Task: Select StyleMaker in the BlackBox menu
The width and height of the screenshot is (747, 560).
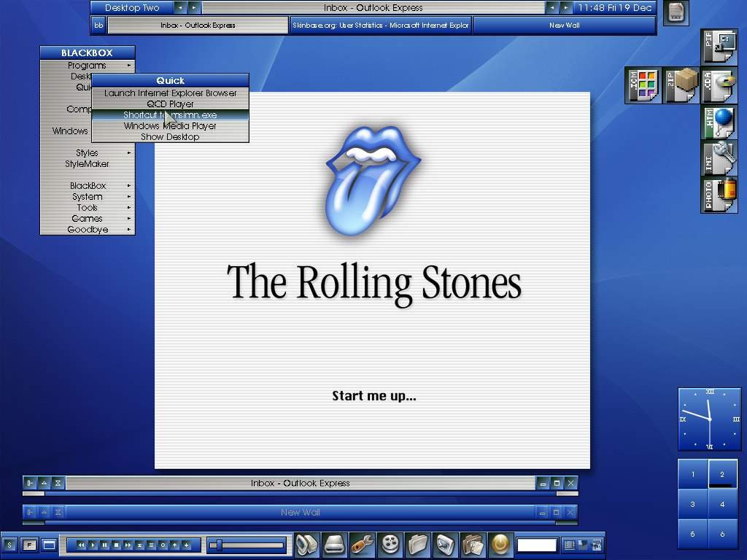Action: coord(88,164)
